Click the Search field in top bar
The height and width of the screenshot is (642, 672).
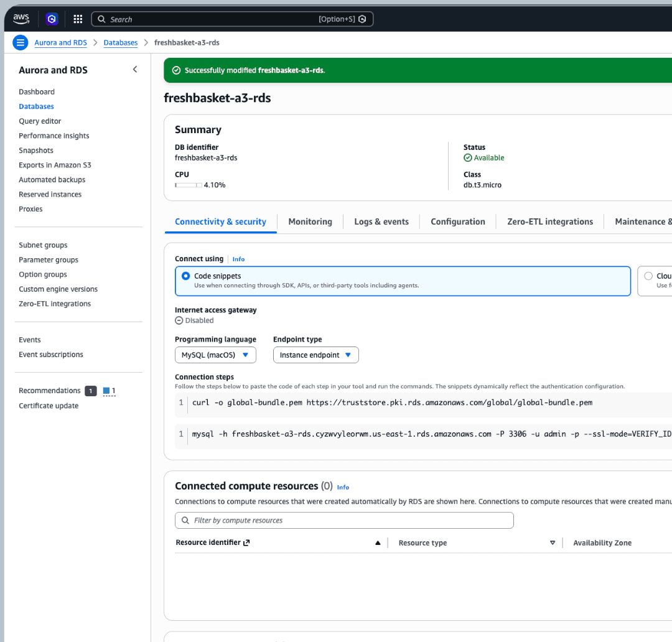click(x=232, y=19)
